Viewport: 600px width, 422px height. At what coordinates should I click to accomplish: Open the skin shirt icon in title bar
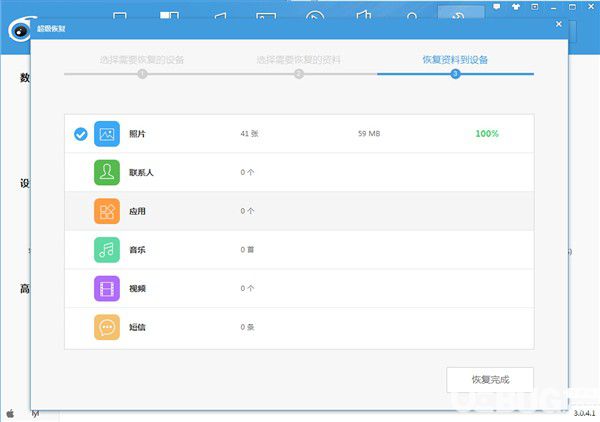pyautogui.click(x=516, y=7)
